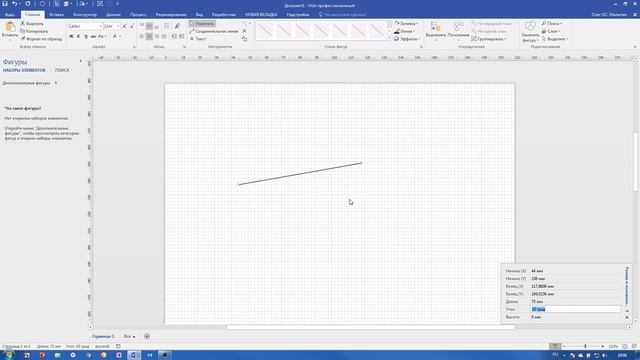Add a new page with plus icon
Viewport: 640px width, 360px height.
pos(147,336)
